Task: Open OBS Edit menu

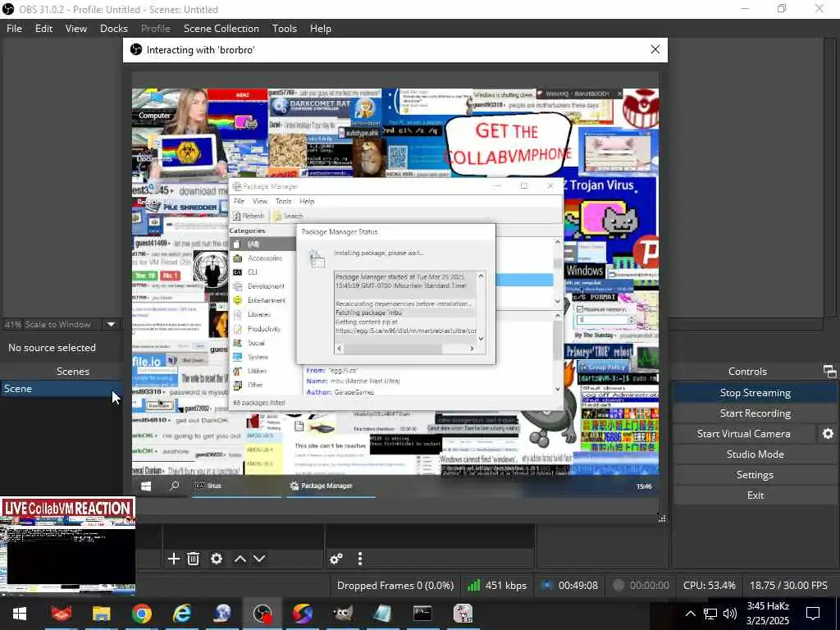Action: coord(44,29)
